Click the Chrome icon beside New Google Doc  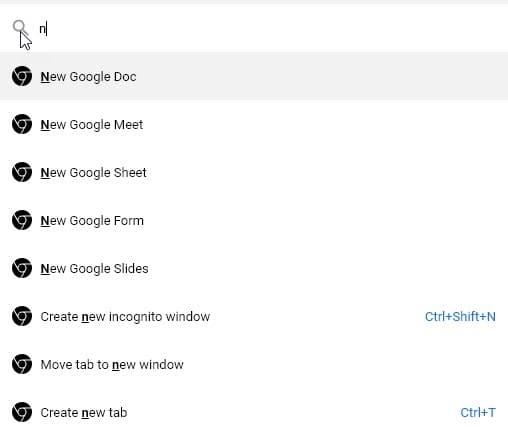(x=22, y=76)
